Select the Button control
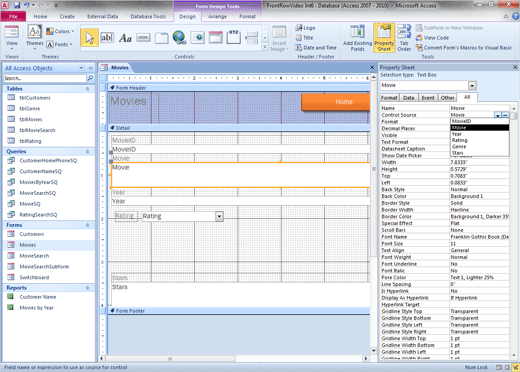The image size is (520, 372). pos(143,38)
